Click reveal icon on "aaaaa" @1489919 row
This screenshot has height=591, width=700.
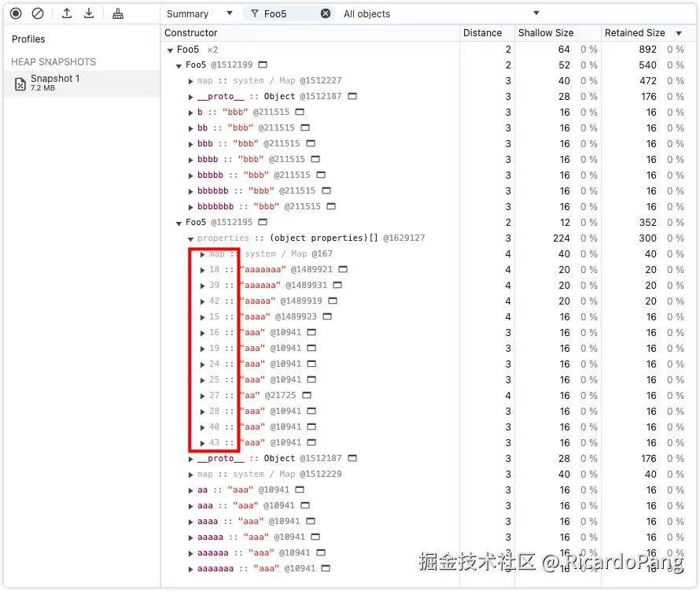point(333,301)
